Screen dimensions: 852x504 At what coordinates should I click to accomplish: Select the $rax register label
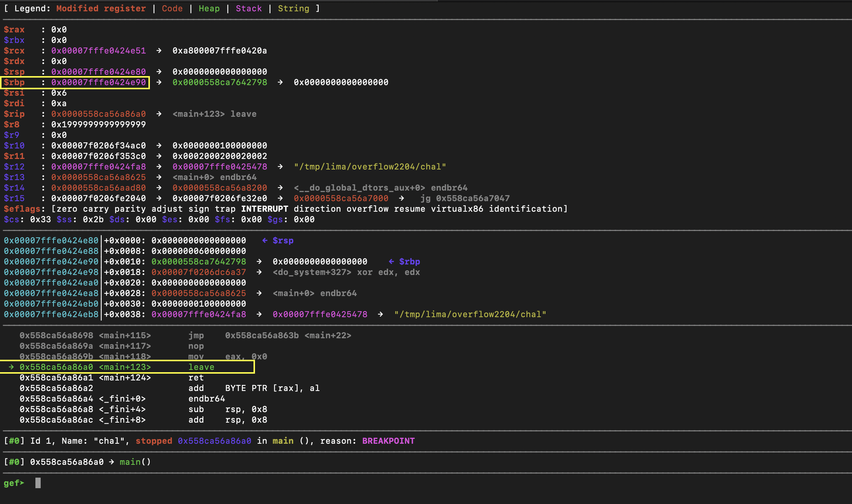[x=14, y=29]
